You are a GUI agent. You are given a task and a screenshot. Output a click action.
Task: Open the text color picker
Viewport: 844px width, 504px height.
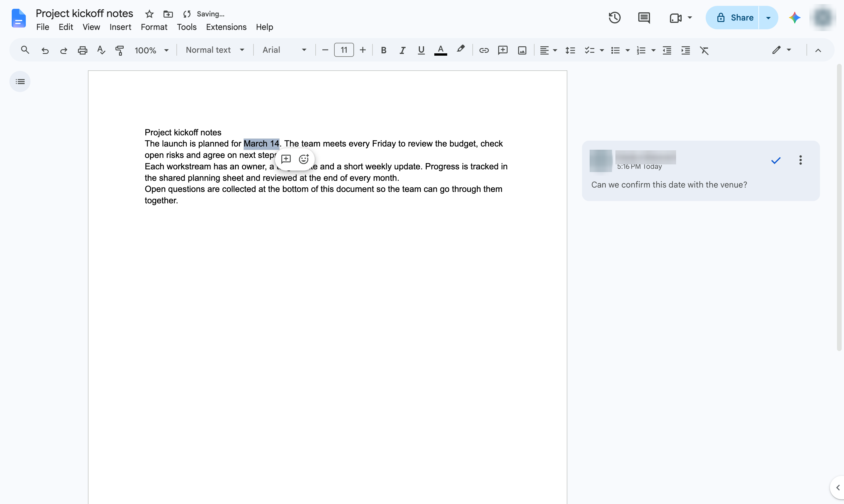440,50
